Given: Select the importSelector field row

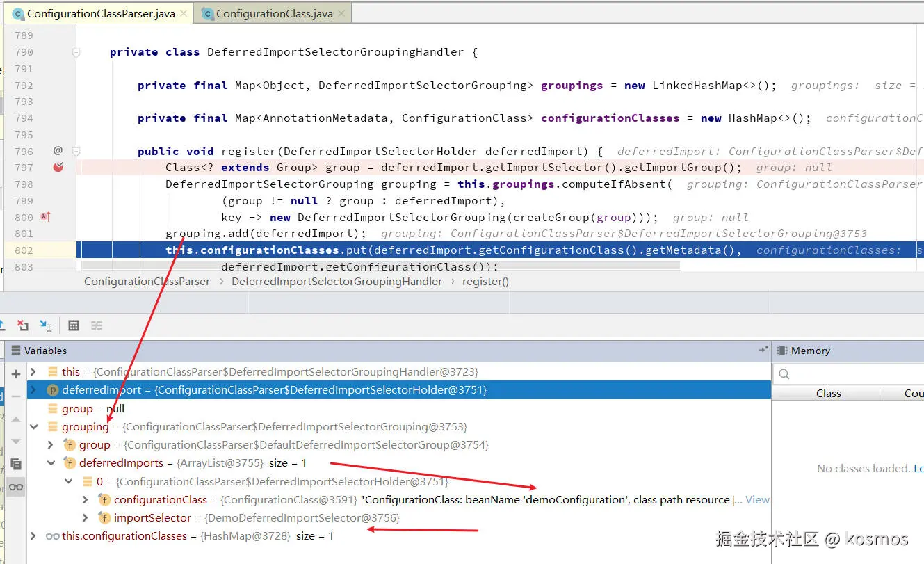Looking at the screenshot, I should 399,518.
